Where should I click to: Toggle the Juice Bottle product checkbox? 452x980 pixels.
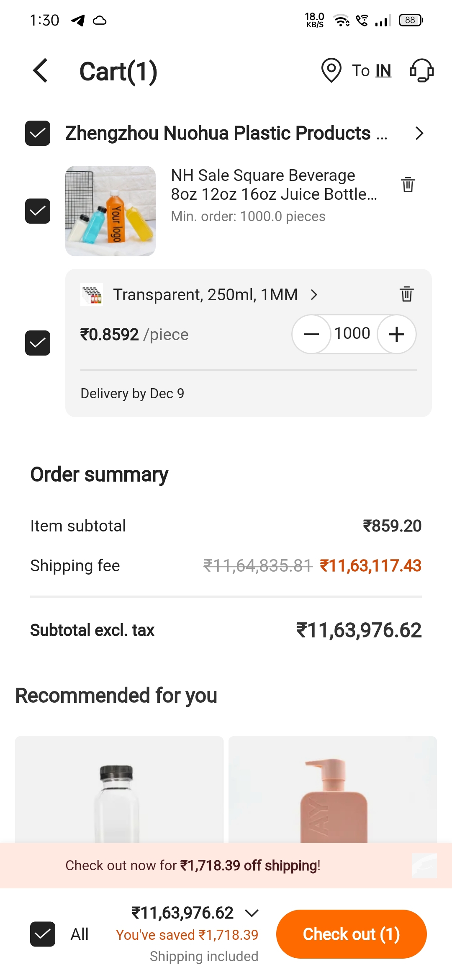(x=38, y=211)
